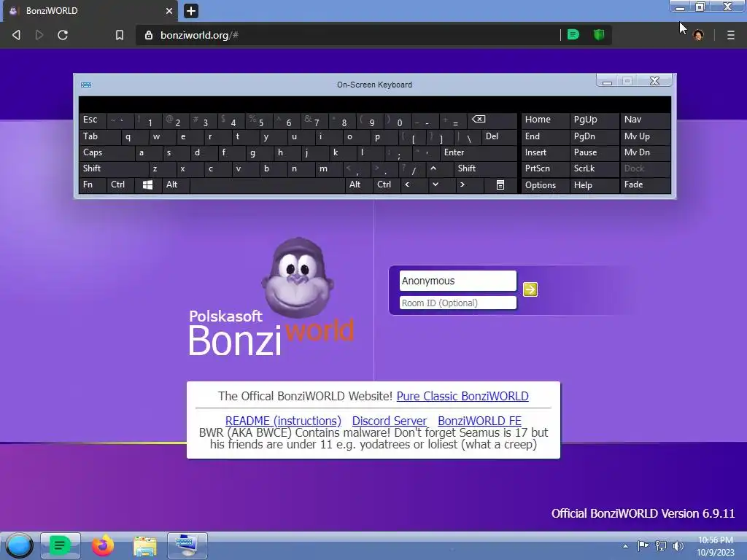The height and width of the screenshot is (560, 747).
Task: Toggle the ScrLk key
Action: (x=594, y=168)
